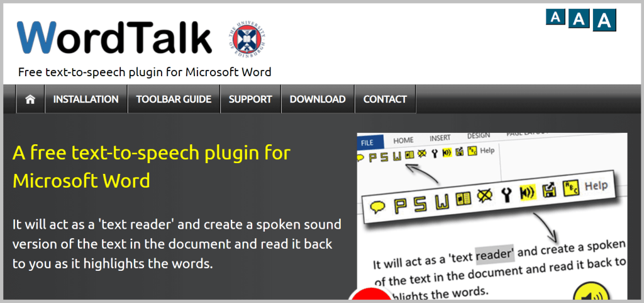Open the Support menu item

pos(250,99)
